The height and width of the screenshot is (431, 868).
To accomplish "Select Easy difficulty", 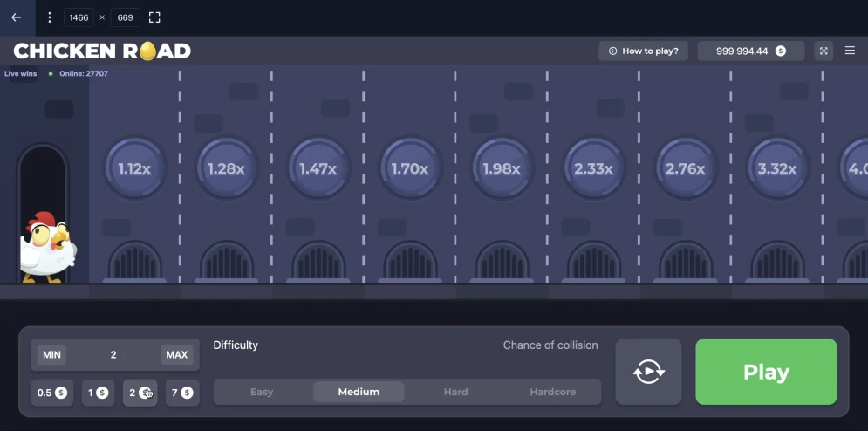I will coord(262,392).
